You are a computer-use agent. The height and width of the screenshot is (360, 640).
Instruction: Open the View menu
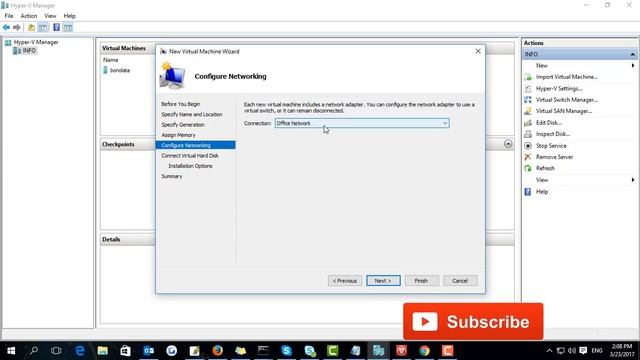click(x=50, y=16)
